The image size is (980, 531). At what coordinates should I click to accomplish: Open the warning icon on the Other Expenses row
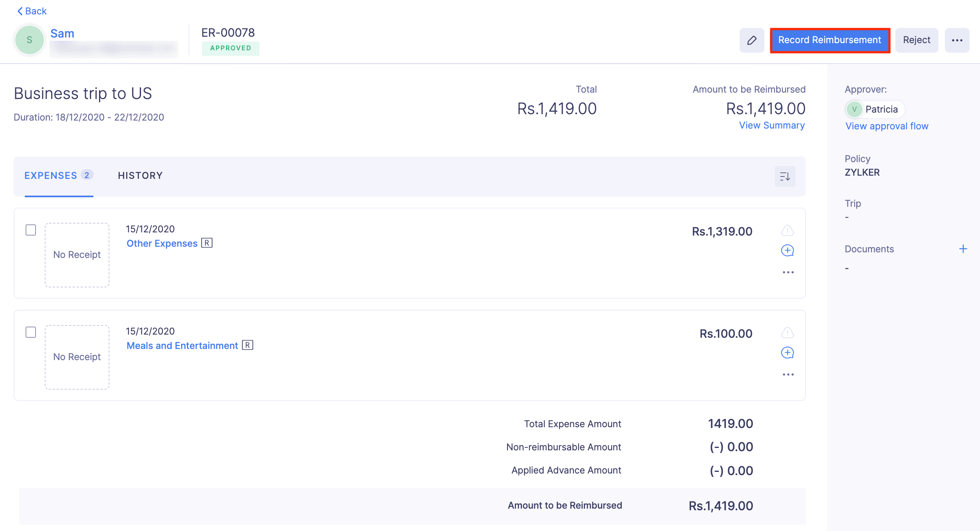click(x=787, y=231)
